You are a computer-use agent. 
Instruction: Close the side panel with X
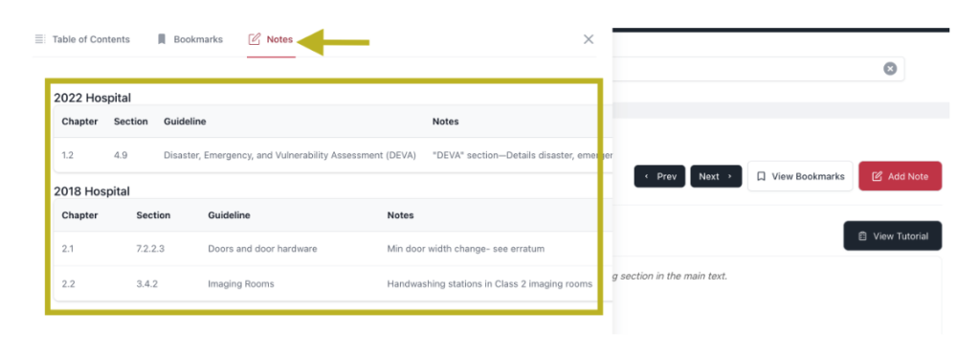[x=589, y=39]
